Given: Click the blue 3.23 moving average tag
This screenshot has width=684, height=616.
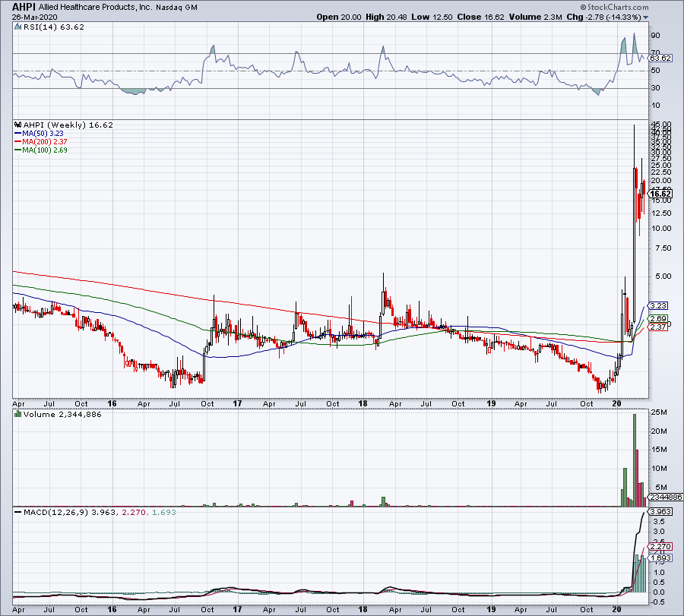Looking at the screenshot, I should pos(658,305).
